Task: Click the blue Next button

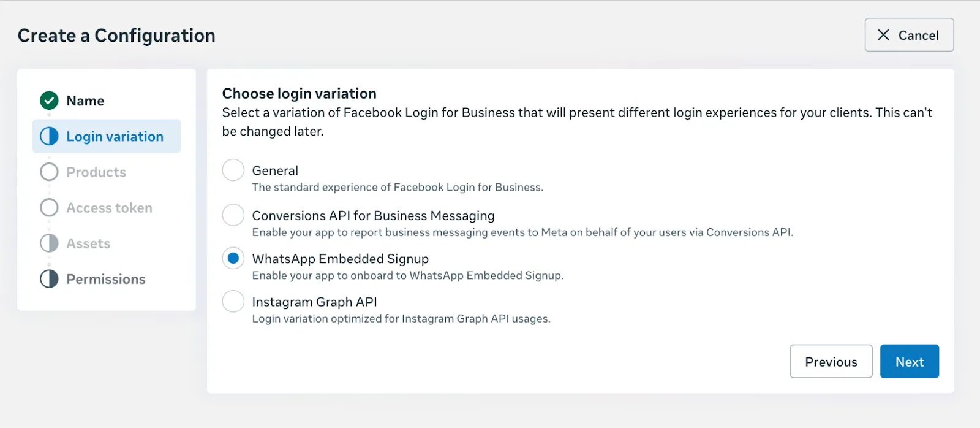Action: point(909,361)
